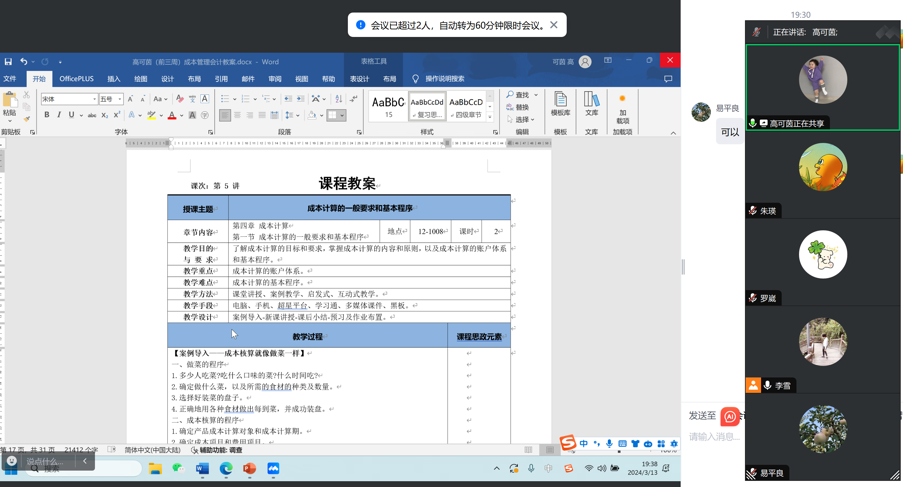The image size is (903, 487).
Task: Click the Undo arrow icon
Action: coord(24,62)
